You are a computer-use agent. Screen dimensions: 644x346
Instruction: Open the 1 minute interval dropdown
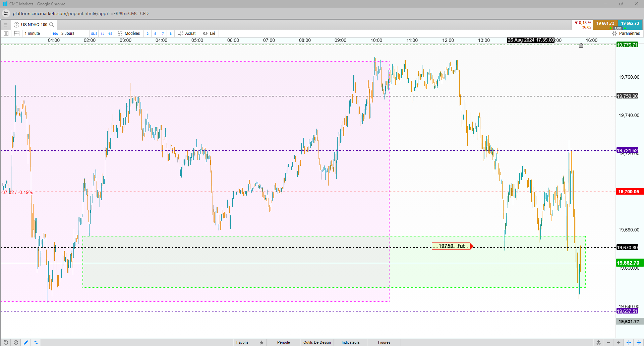tap(37, 33)
